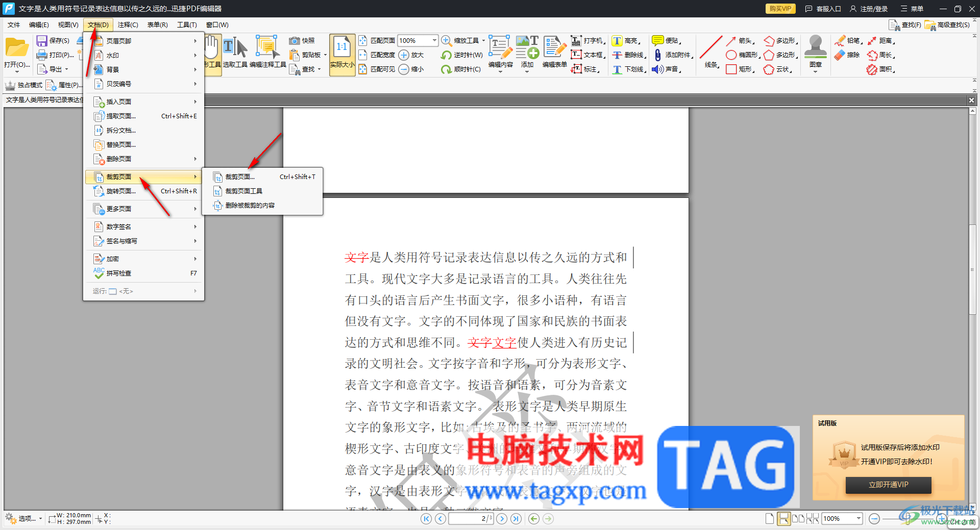980x530 pixels.
Task: Click the 客服入口 link
Action: [x=823, y=9]
